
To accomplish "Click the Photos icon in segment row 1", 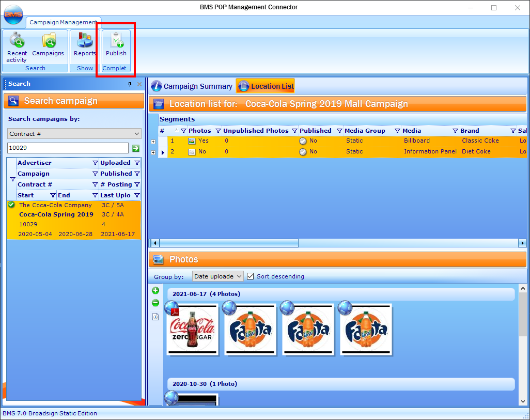I will coord(192,142).
